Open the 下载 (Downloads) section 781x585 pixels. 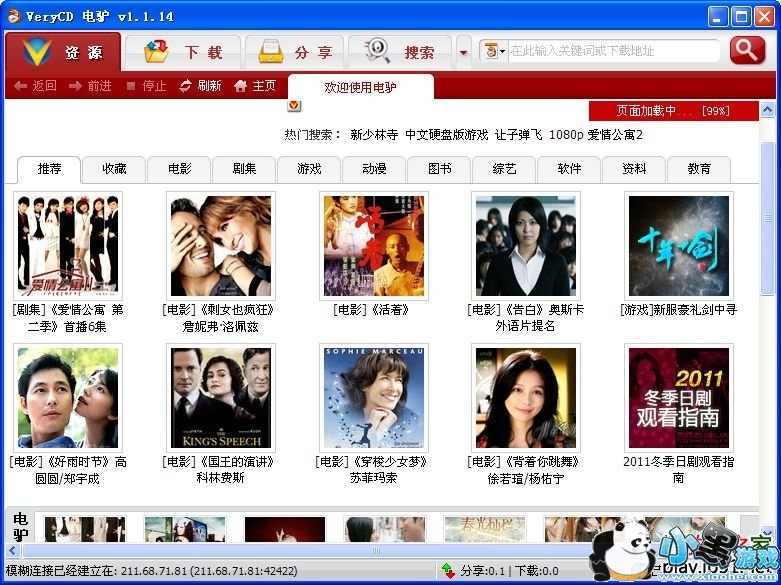click(182, 53)
